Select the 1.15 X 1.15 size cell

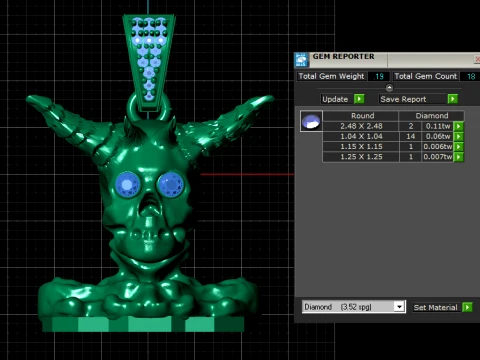pyautogui.click(x=361, y=147)
